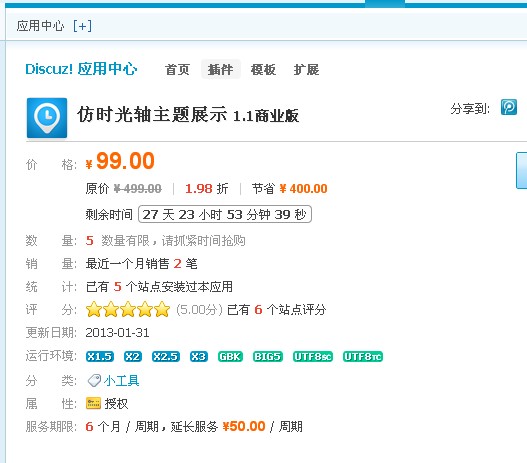Open the 小工具 category link
The image size is (527, 463).
121,381
